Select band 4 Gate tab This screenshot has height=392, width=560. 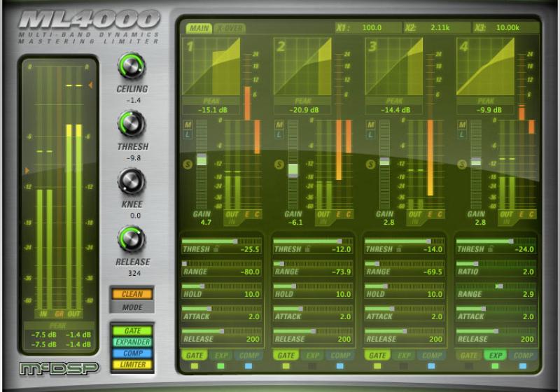[x=469, y=355]
